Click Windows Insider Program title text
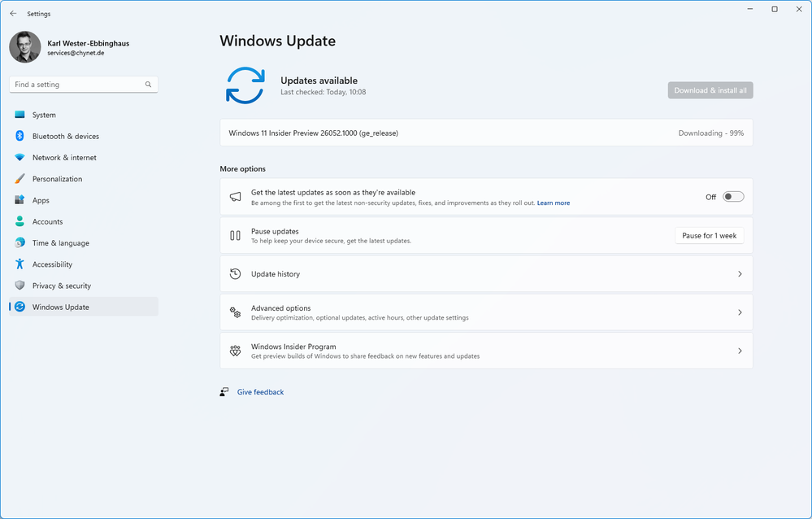The height and width of the screenshot is (519, 812). click(293, 347)
